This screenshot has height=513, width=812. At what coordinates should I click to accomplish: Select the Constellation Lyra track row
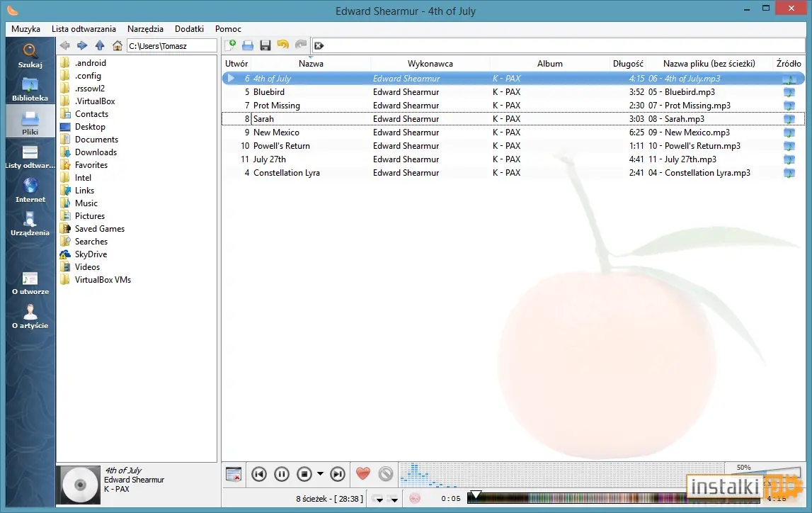coord(513,173)
